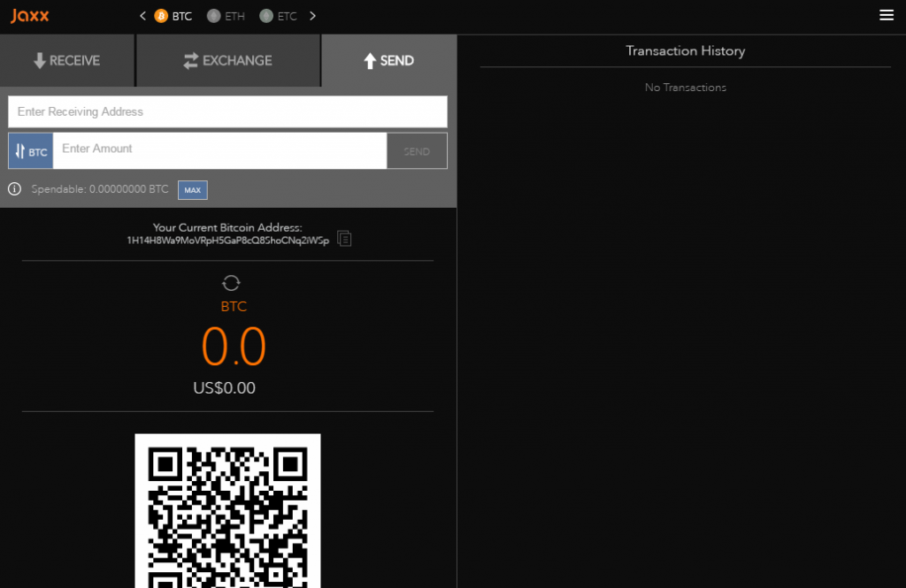The height and width of the screenshot is (588, 906).
Task: Click the spendable balance info icon
Action: tap(14, 189)
